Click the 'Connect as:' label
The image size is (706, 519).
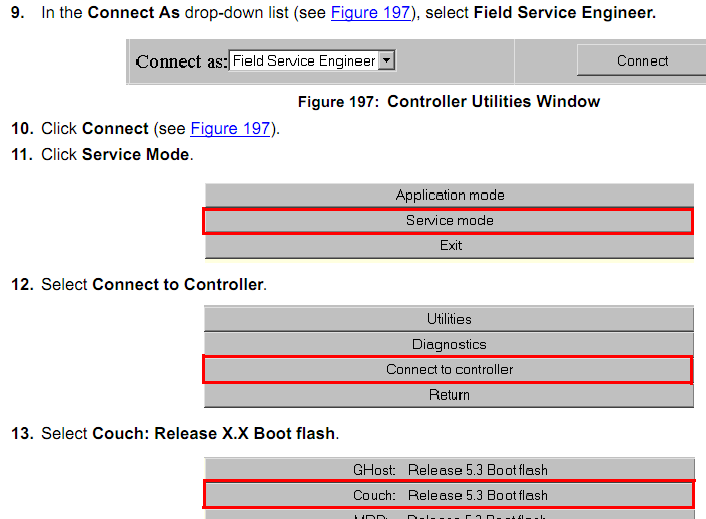pos(181,61)
